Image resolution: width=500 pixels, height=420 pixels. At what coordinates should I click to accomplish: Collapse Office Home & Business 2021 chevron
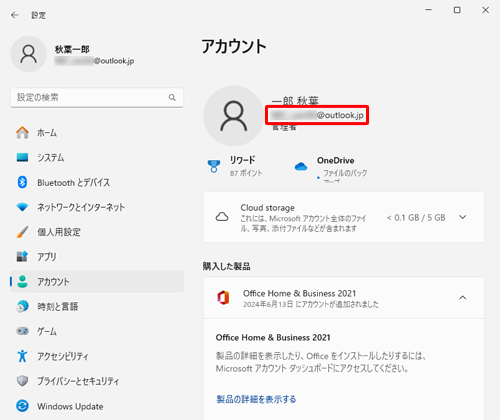point(463,298)
